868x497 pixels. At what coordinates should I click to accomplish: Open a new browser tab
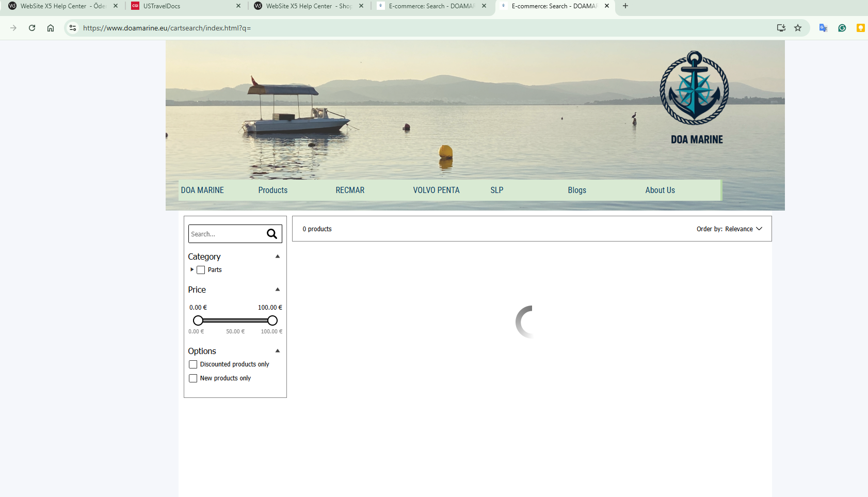625,6
